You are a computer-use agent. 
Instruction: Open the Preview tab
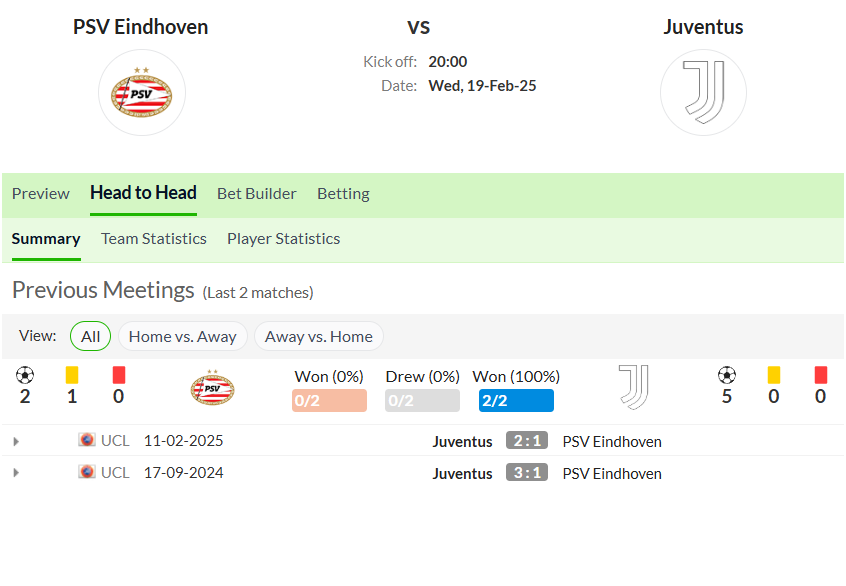click(x=40, y=194)
